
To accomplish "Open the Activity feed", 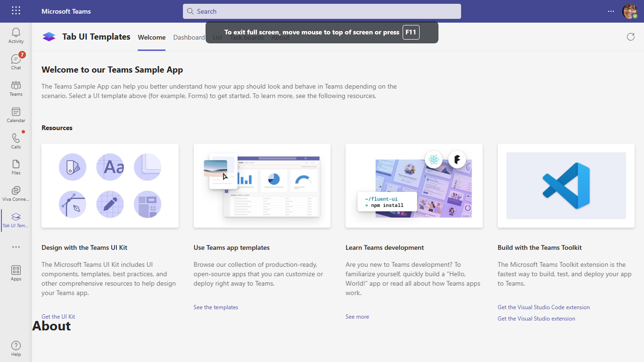I will tap(16, 35).
